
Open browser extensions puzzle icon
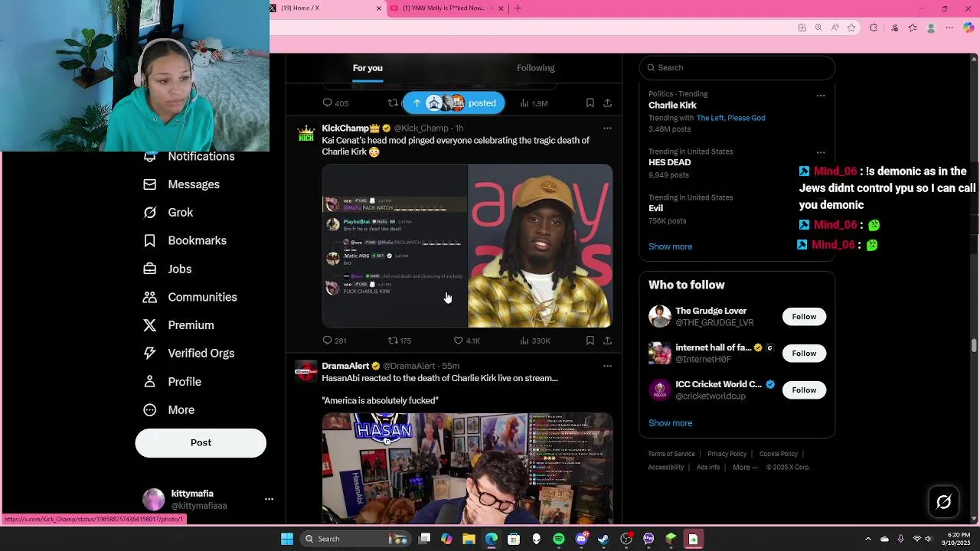[874, 28]
